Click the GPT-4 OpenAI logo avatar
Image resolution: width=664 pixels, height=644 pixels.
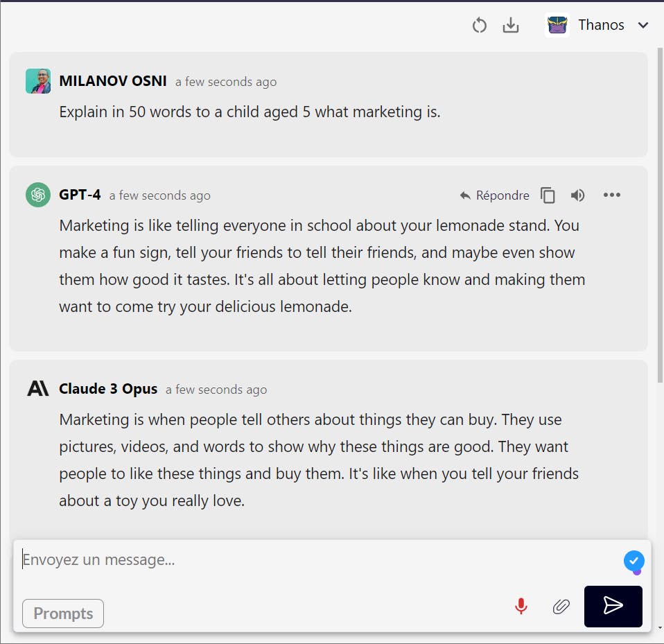pos(38,195)
